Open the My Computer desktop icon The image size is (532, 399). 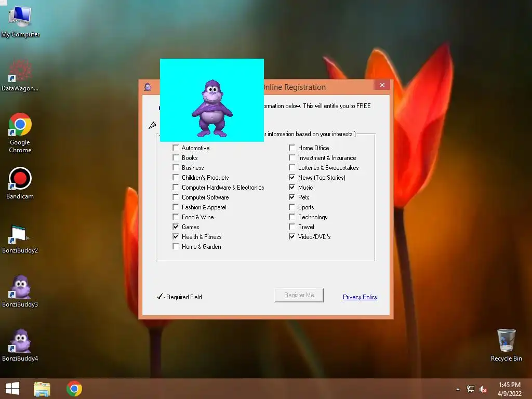(20, 21)
